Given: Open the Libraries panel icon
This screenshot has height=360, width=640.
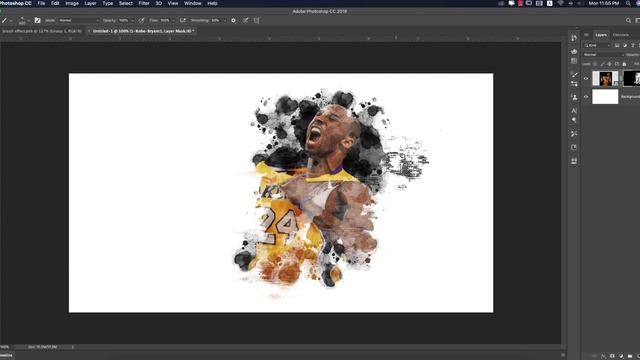Looking at the screenshot, I should (574, 147).
